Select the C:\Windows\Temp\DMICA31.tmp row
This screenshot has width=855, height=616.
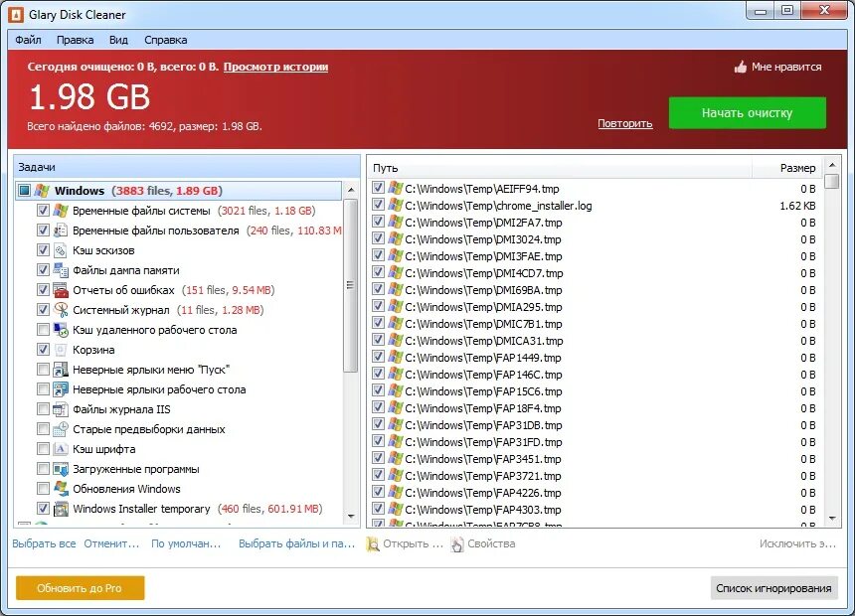pyautogui.click(x=596, y=341)
